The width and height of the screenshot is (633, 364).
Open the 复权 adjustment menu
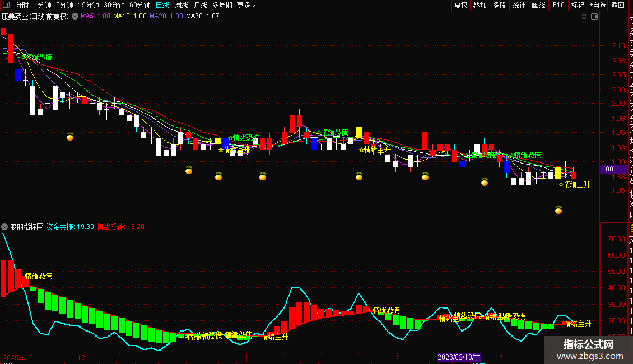(x=460, y=5)
